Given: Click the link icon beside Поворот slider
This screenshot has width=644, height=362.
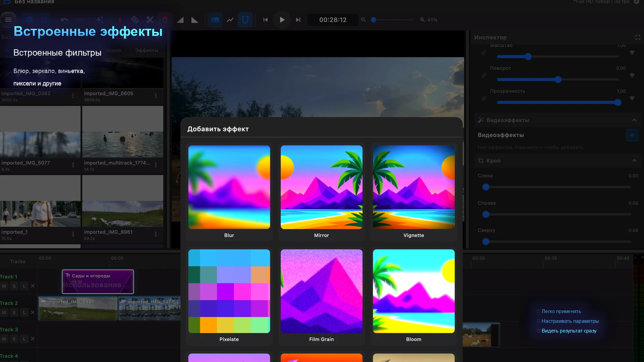Looking at the screenshot, I should (484, 75).
